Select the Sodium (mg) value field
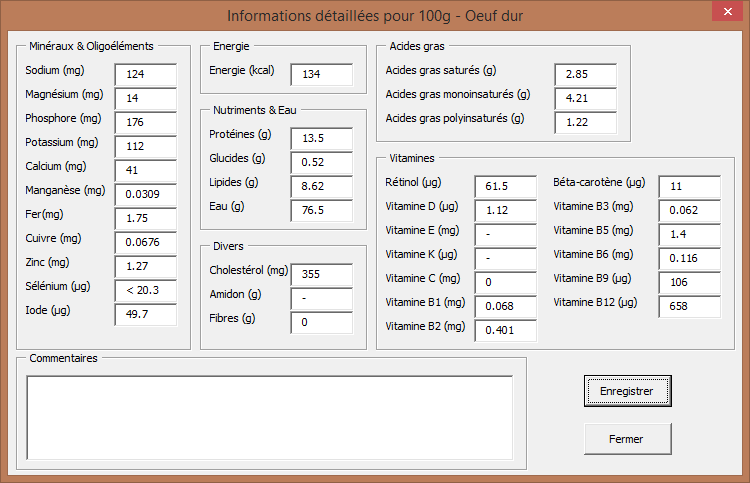This screenshot has height=483, width=750. (146, 75)
